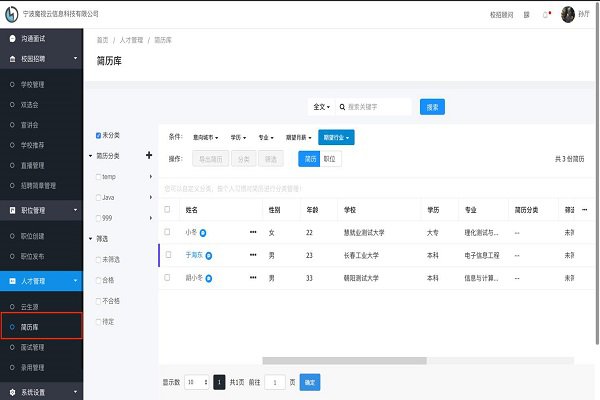Click the blue badge icon next to 胡小冬
The width and height of the screenshot is (600, 400).
209,278
